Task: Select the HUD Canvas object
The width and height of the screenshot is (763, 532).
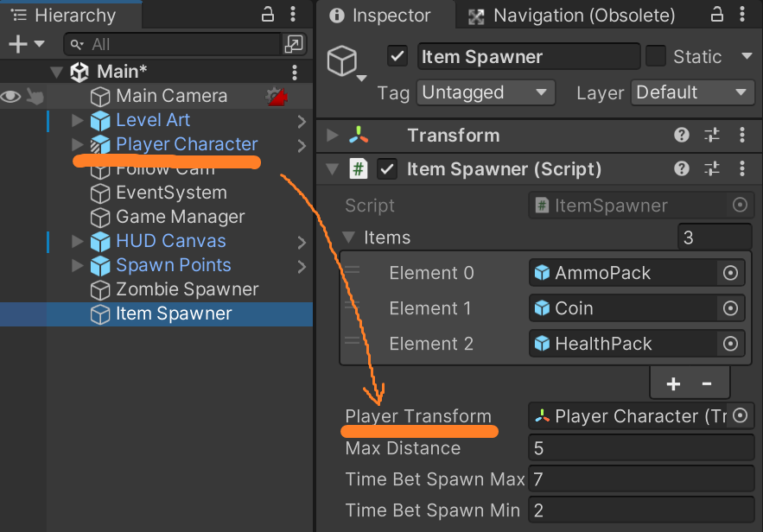Action: click(x=171, y=241)
